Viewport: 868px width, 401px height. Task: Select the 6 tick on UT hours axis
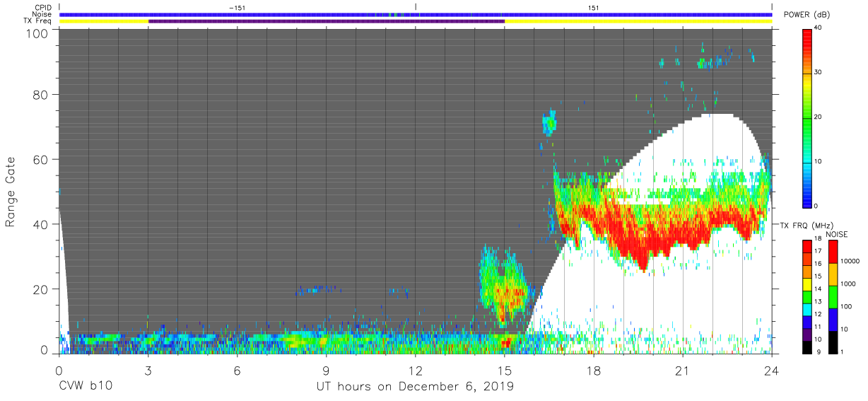[x=237, y=370]
